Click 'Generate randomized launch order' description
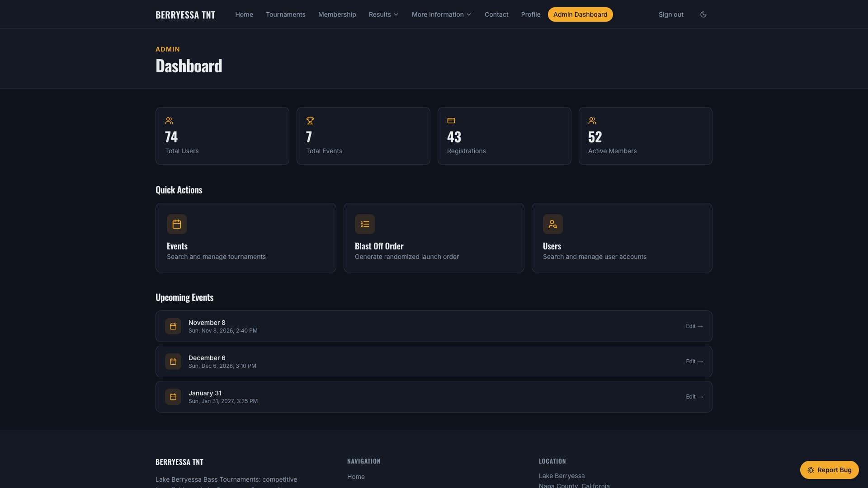 407,257
